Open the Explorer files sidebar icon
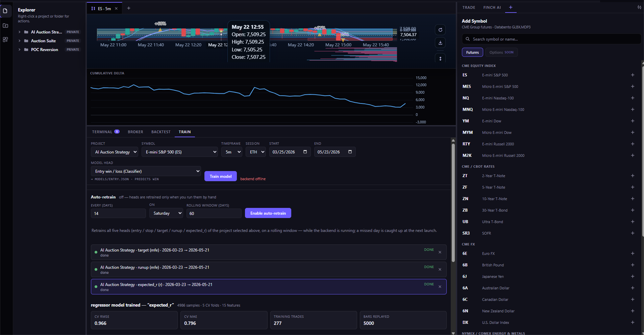644x335 pixels. (x=5, y=11)
